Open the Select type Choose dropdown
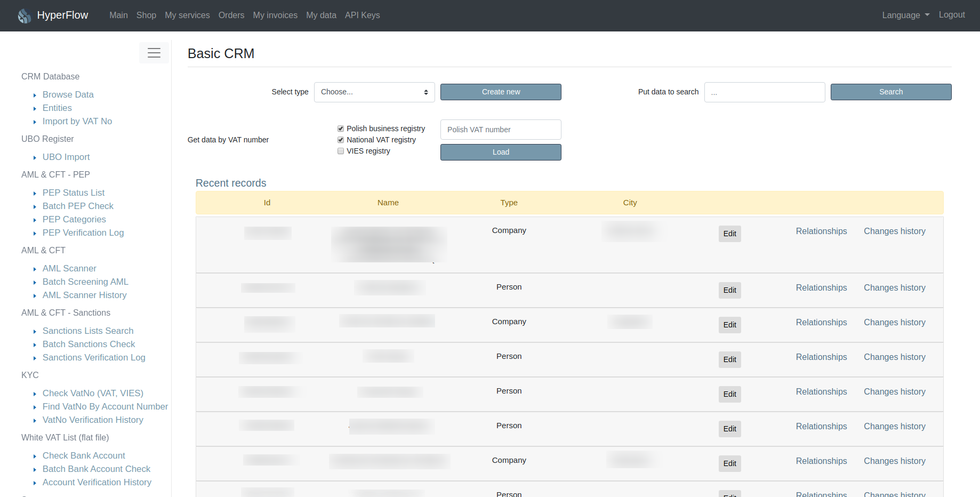Screen dimensions: 980x497 (374, 92)
